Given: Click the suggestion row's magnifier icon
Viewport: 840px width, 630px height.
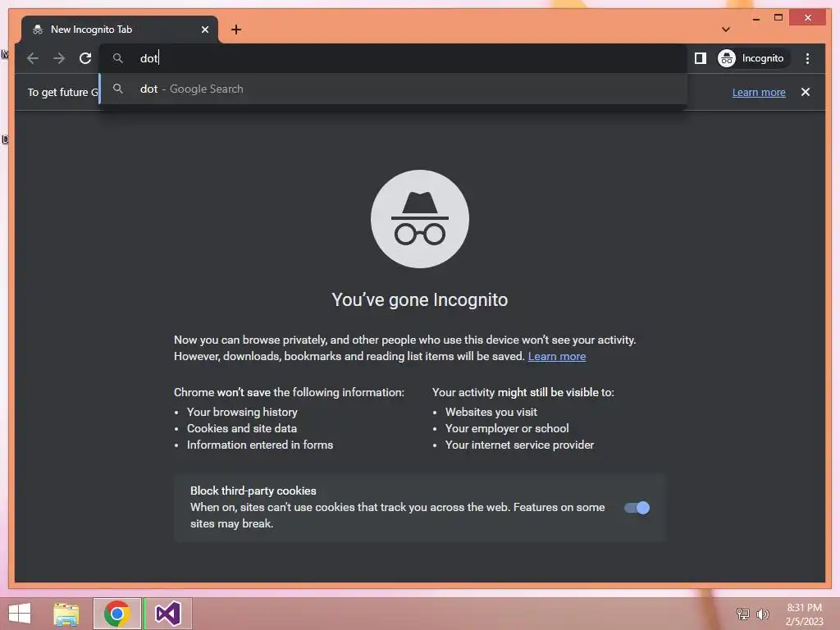Looking at the screenshot, I should 118,89.
